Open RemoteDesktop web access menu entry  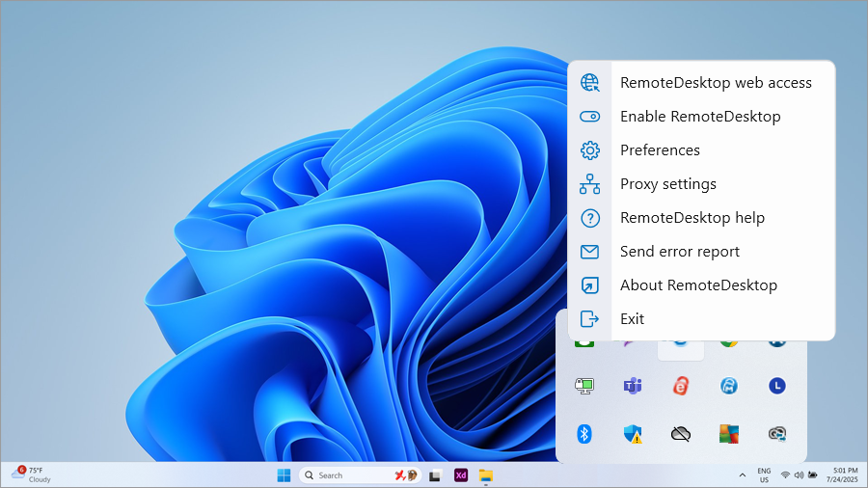click(701, 82)
